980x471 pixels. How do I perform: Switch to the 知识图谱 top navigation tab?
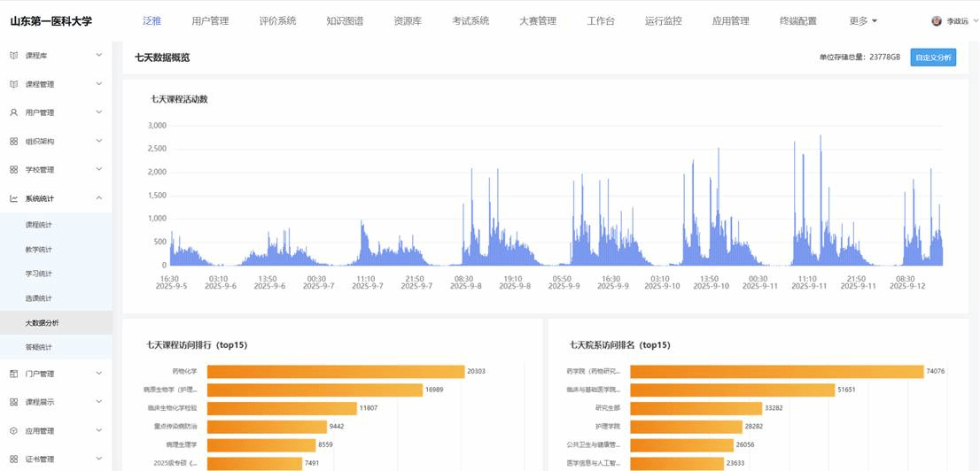(345, 20)
